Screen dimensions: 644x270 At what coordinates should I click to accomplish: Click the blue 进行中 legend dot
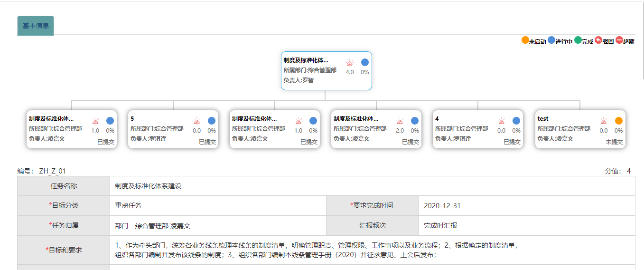[551, 40]
